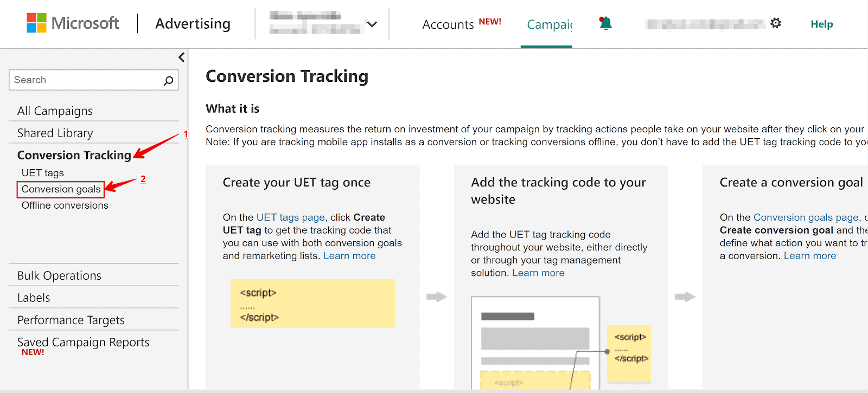This screenshot has width=868, height=393.
Task: Open the notifications bell
Action: pyautogui.click(x=605, y=23)
